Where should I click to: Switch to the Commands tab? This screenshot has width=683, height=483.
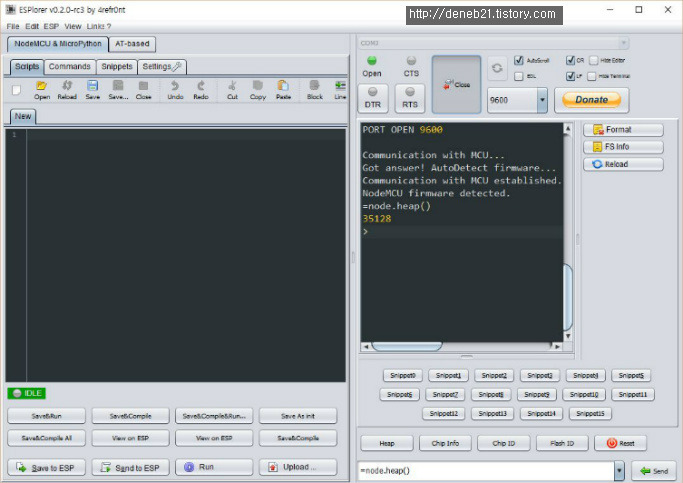coord(70,66)
